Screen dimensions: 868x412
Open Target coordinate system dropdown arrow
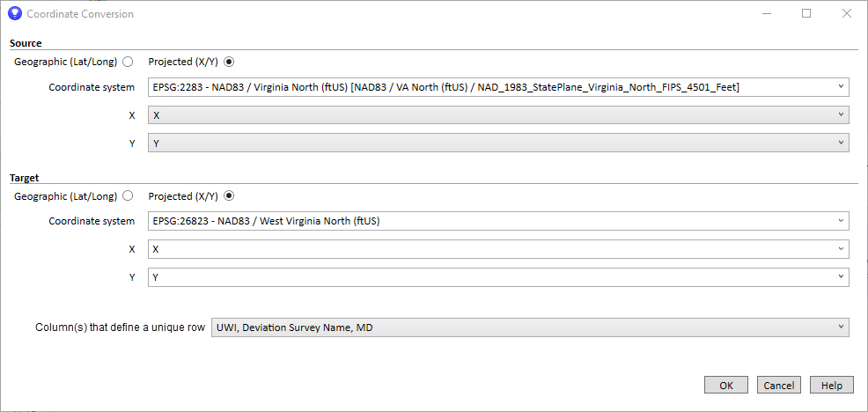[x=842, y=221]
